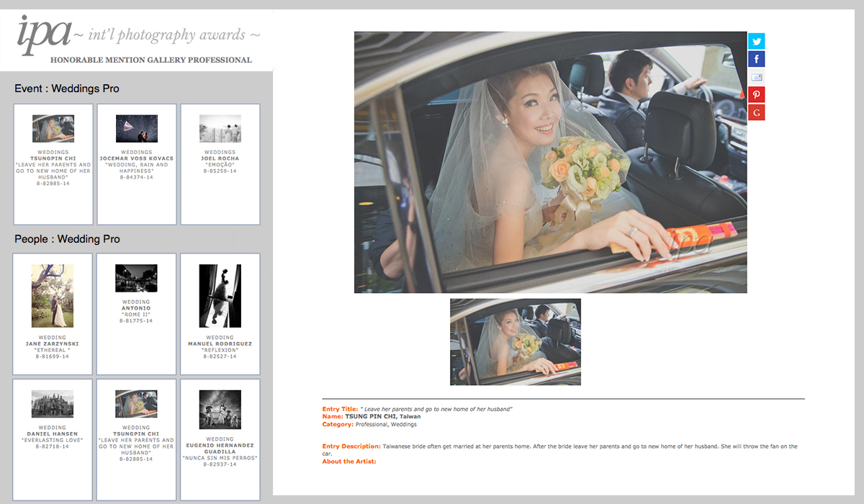864x504 pixels.
Task: Open Joel Rocha "Emoção" thumbnail
Action: pyautogui.click(x=220, y=129)
